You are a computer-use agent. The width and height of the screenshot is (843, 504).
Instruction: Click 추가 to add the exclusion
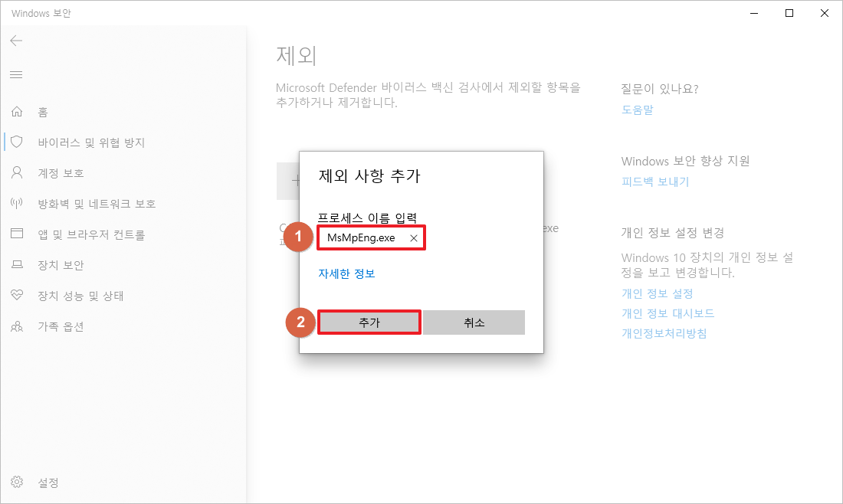pos(369,322)
